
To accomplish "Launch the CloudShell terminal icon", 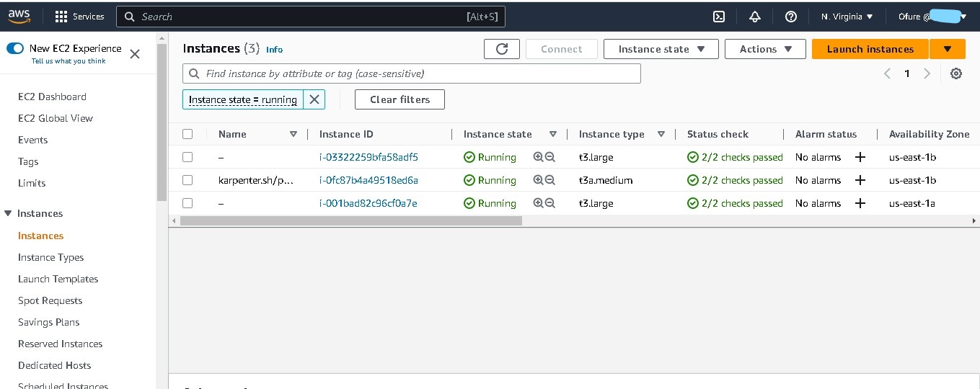I will pos(719,17).
